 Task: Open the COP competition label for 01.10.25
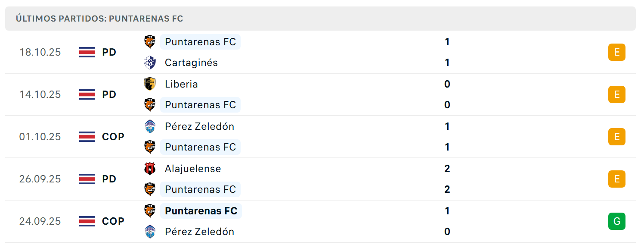click(x=113, y=137)
